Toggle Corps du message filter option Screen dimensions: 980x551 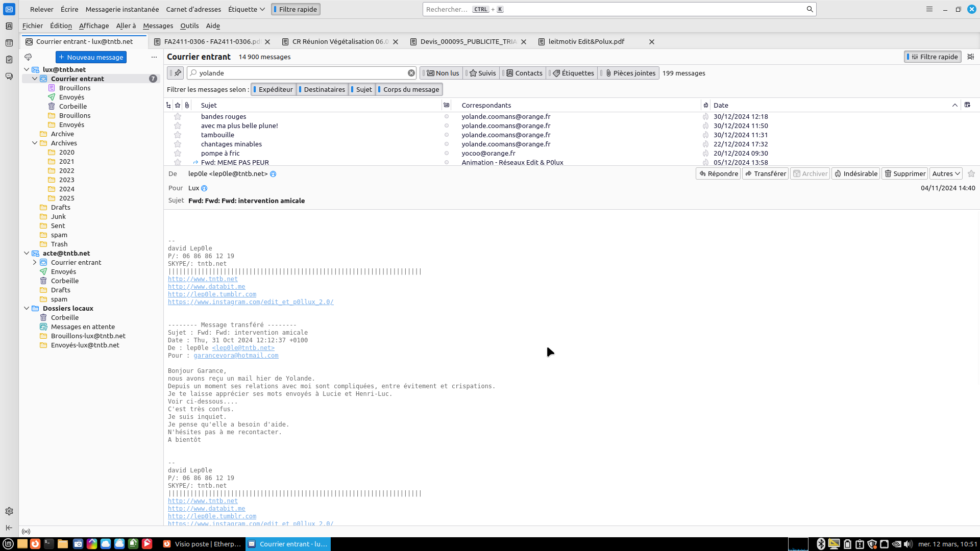(409, 89)
